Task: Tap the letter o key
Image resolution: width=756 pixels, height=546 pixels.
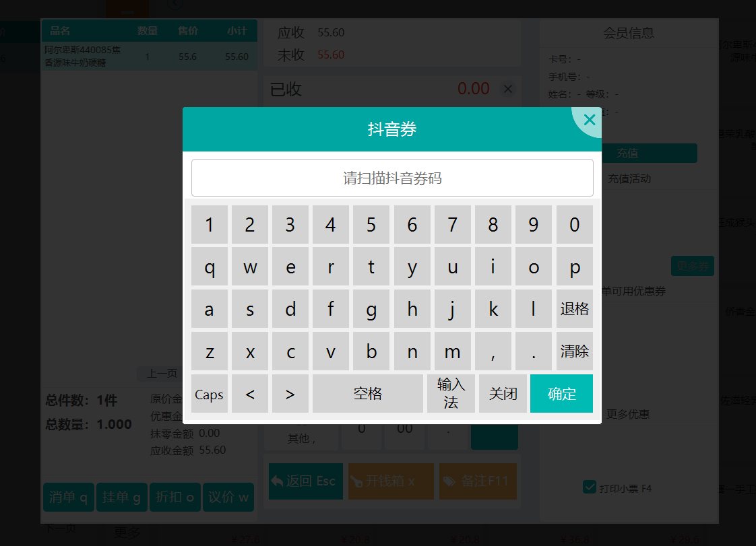Action: click(534, 267)
